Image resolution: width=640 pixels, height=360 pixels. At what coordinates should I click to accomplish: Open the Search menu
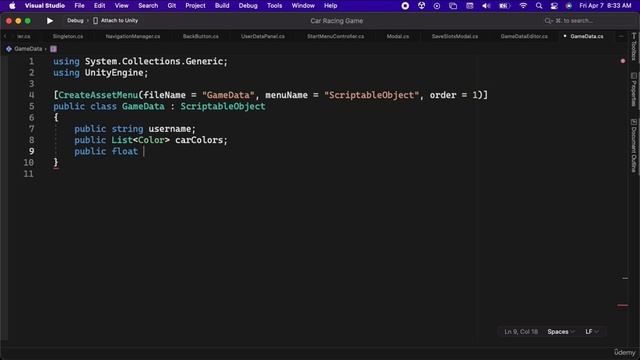pyautogui.click(x=148, y=6)
